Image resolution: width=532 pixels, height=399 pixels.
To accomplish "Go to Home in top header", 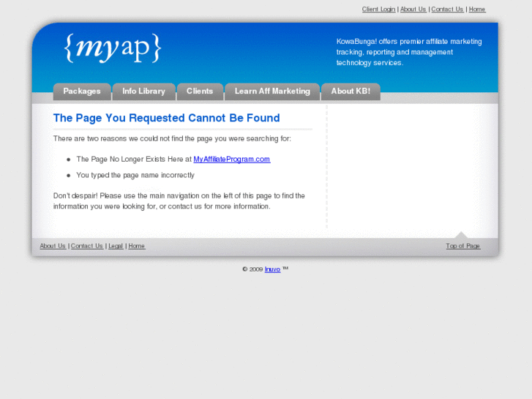I will tap(477, 10).
